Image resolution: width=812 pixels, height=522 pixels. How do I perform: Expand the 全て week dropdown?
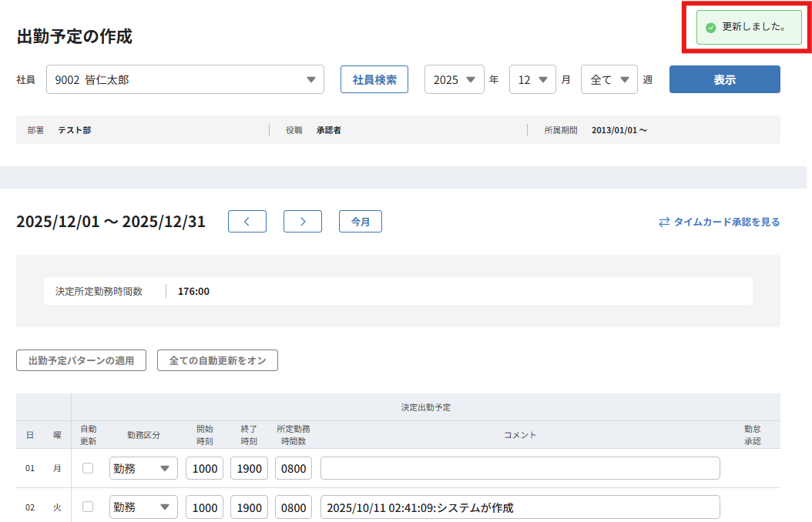pyautogui.click(x=609, y=79)
